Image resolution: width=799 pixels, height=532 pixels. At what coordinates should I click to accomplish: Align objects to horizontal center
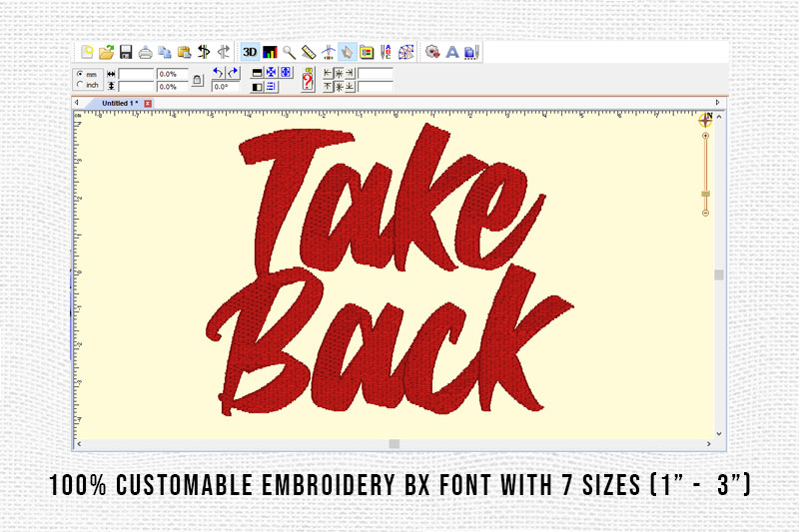tap(339, 73)
